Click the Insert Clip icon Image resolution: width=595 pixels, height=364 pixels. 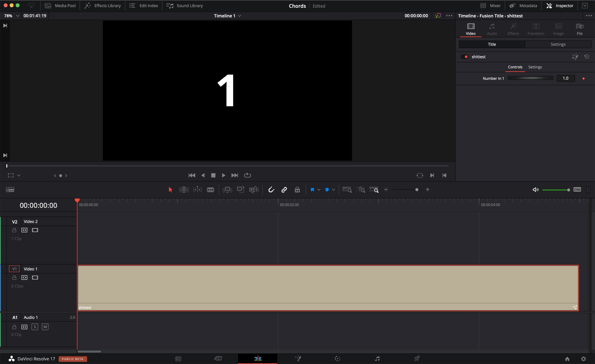point(227,190)
